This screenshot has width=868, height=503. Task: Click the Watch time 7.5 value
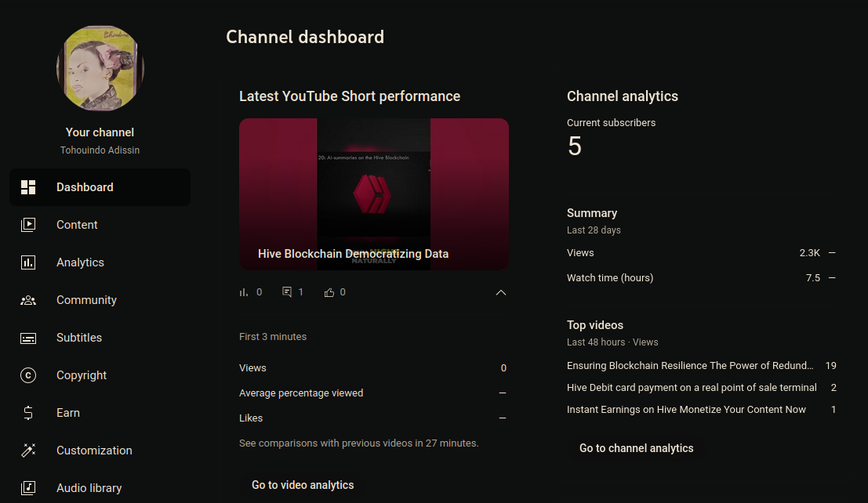pyautogui.click(x=812, y=278)
